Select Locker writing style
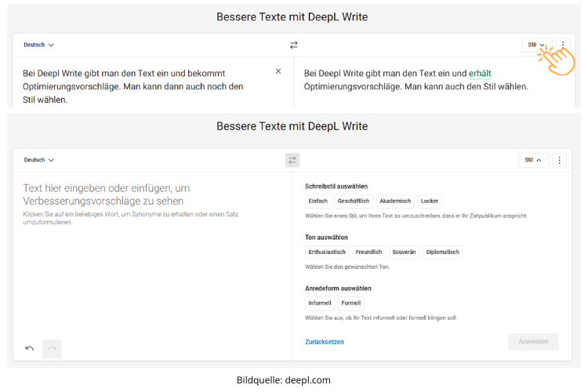 (x=430, y=201)
